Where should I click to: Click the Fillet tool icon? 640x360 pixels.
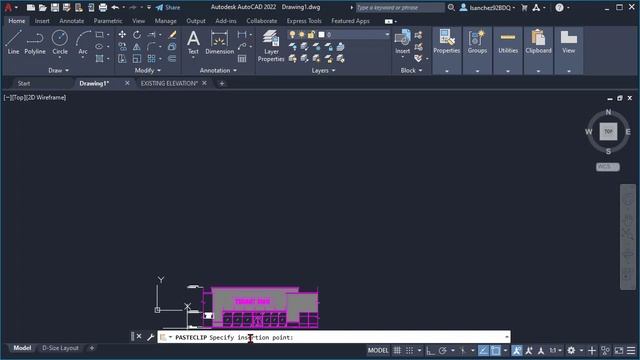[151, 47]
